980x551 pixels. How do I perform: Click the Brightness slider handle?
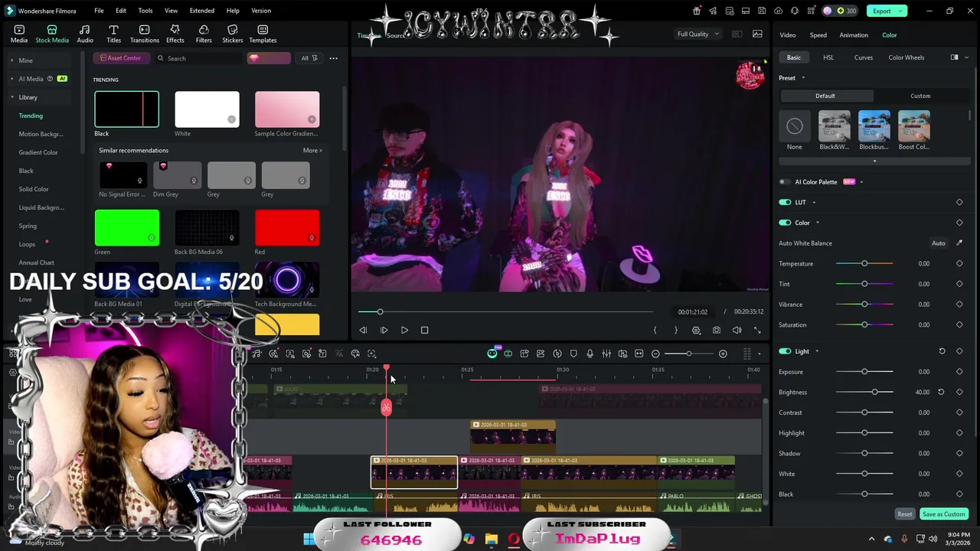coord(875,392)
